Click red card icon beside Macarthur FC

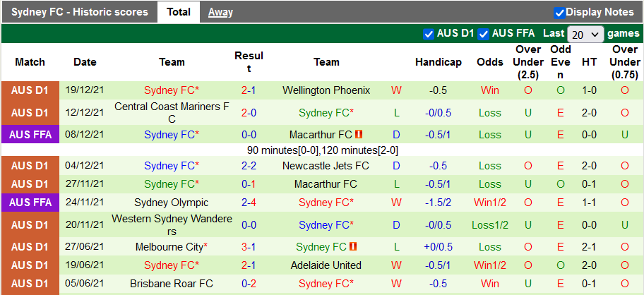(x=359, y=134)
